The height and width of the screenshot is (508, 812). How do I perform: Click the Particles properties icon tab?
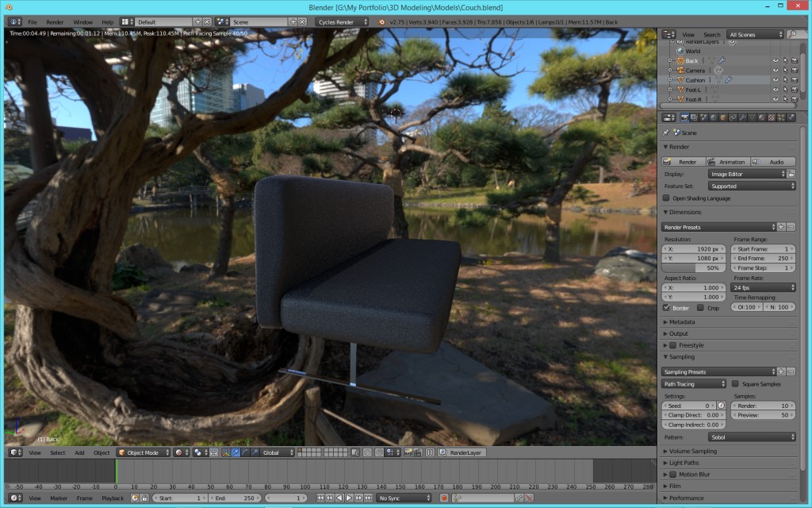click(x=780, y=117)
